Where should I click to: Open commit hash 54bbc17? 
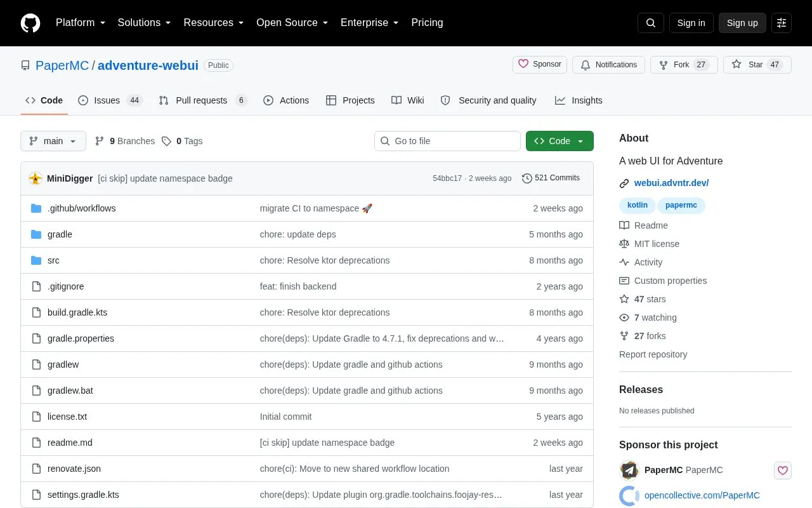(447, 178)
